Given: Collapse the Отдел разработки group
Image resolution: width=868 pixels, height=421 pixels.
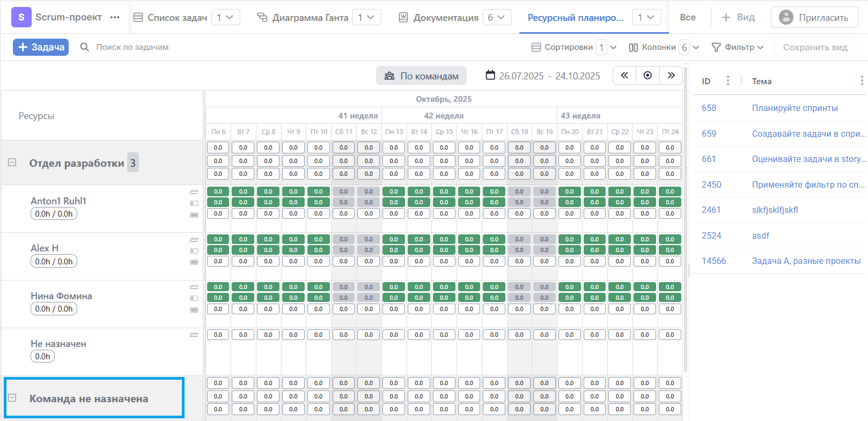Looking at the screenshot, I should (x=12, y=163).
